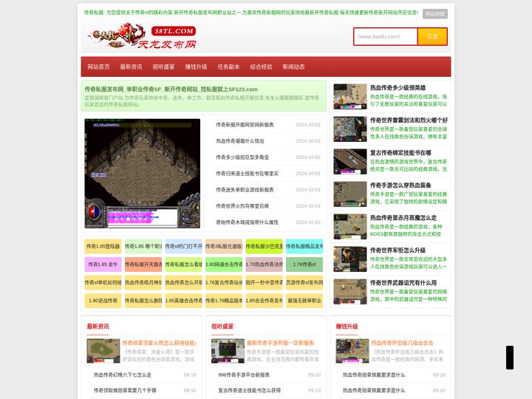
Task: Click the 1.80网通合击传奇 tag
Action: click(224, 265)
